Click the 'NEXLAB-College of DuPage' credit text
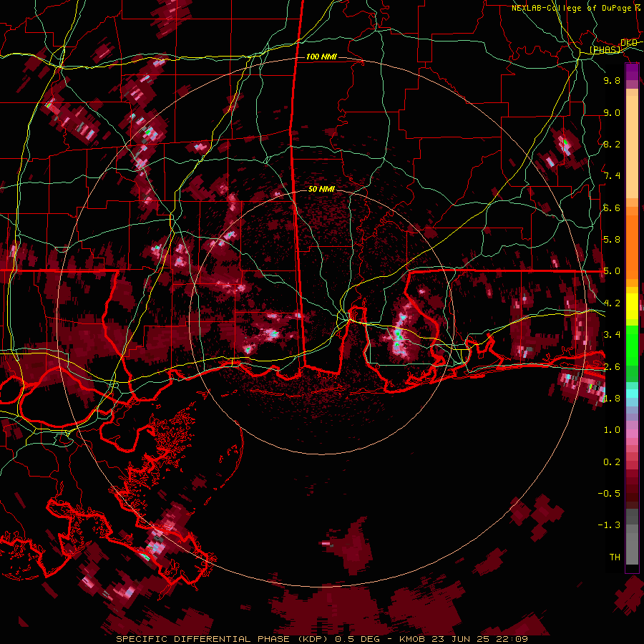 click(572, 8)
